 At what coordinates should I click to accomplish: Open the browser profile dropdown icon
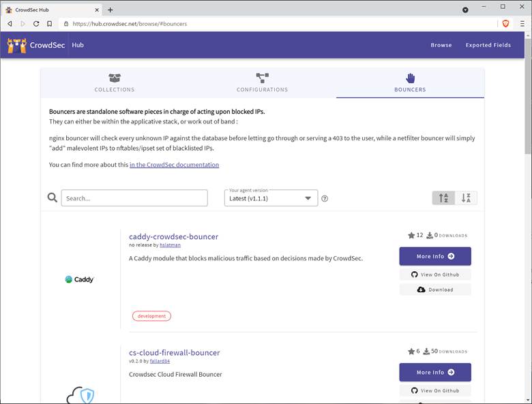465,10
